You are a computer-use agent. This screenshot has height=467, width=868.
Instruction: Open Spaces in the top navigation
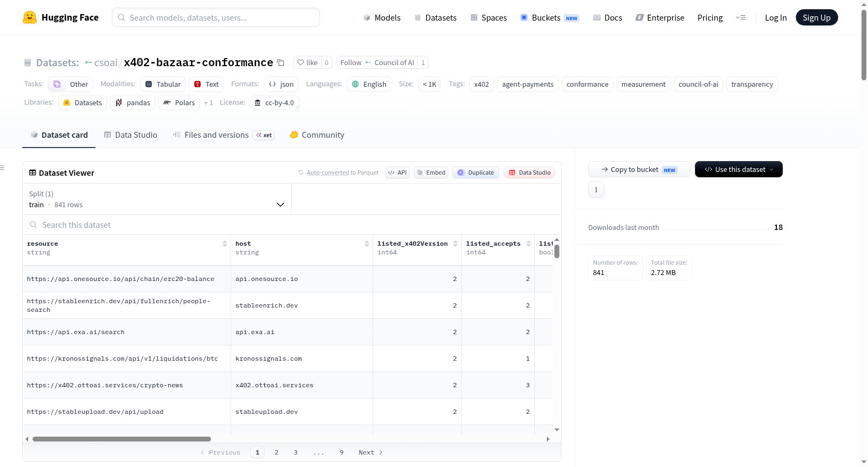pos(488,17)
